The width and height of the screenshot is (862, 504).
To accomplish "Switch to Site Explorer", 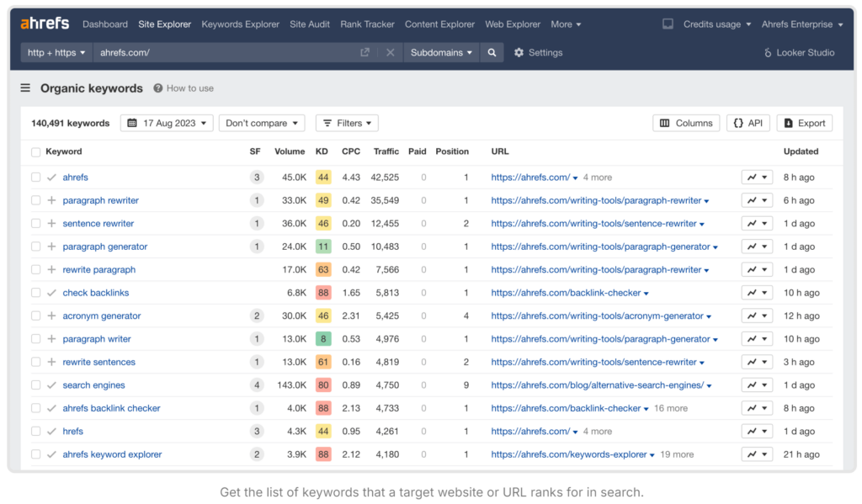I will point(165,24).
